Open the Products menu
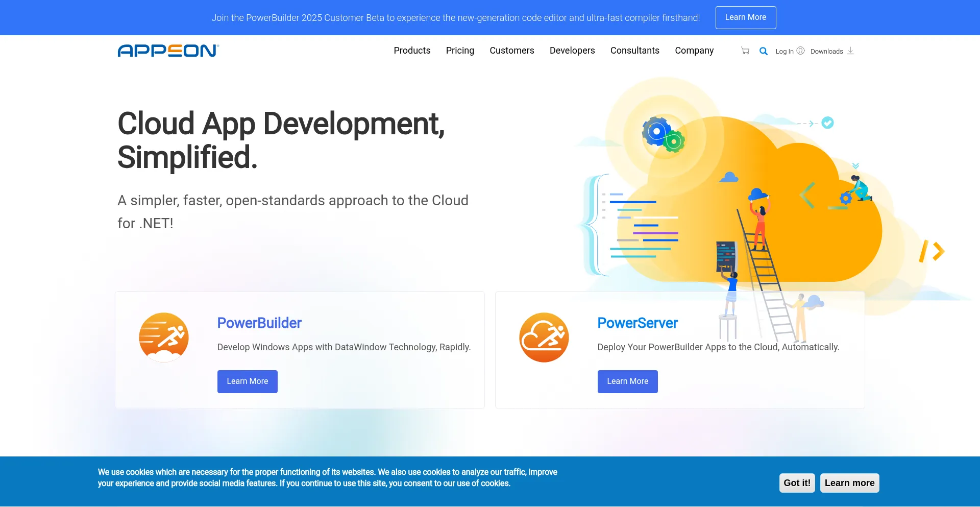 (412, 51)
